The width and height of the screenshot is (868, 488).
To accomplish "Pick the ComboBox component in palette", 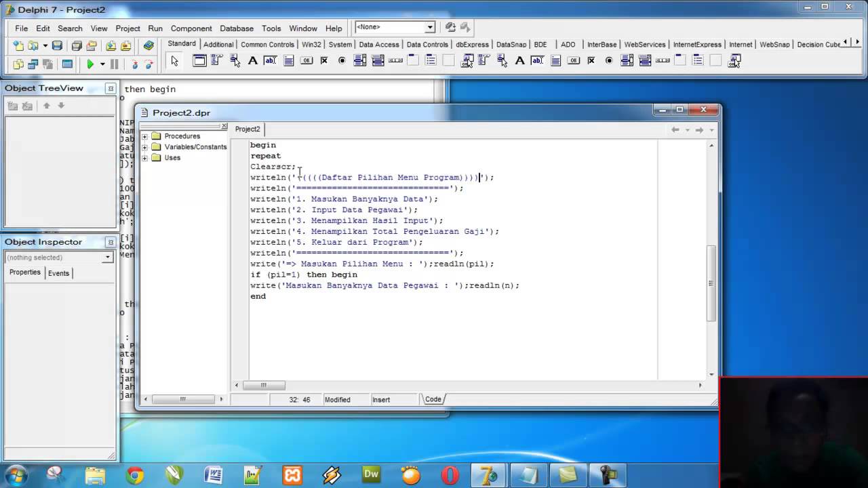I will click(x=378, y=60).
